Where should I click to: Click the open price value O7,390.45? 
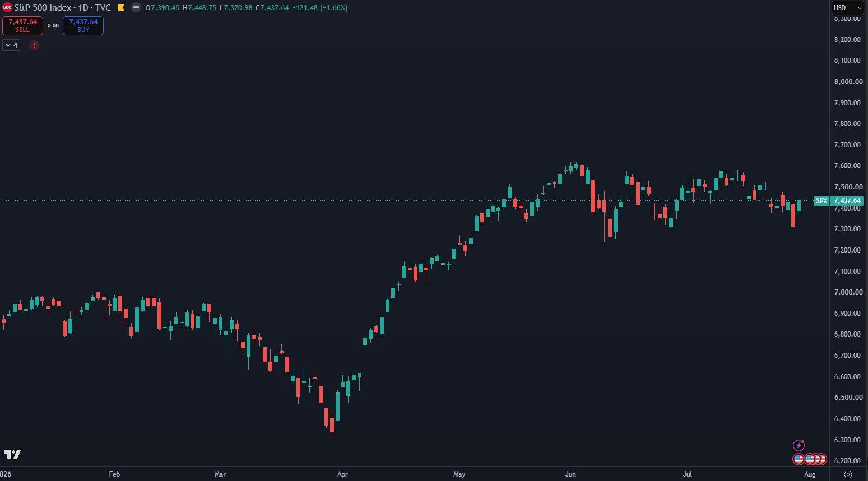pos(163,8)
